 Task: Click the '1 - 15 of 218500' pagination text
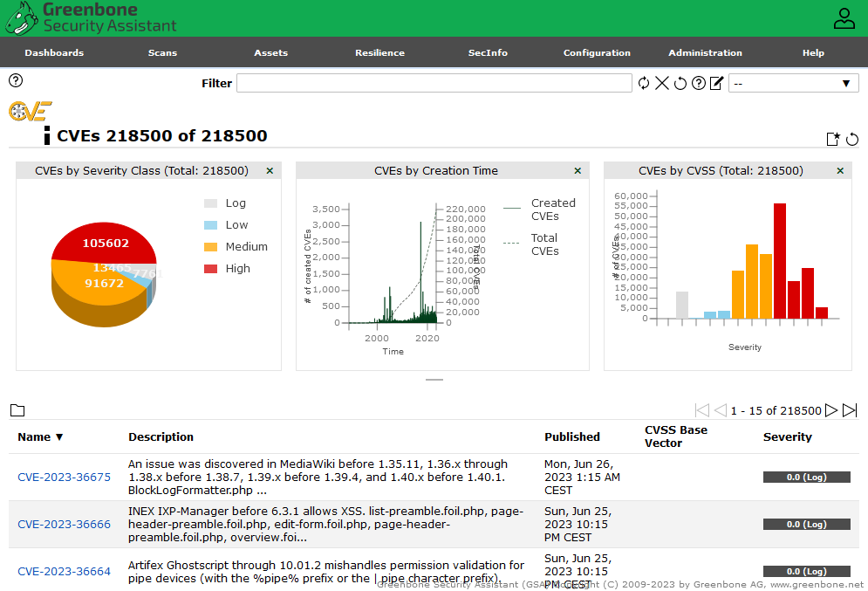point(776,410)
